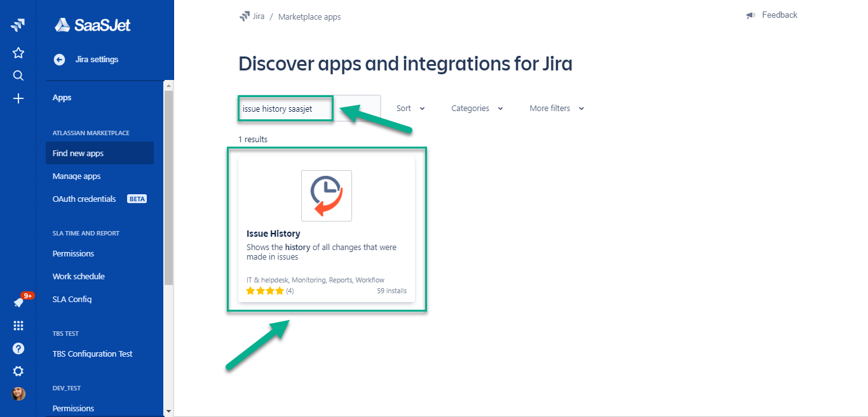Viewport: 868px width, 417px height.
Task: Open the app switcher grid icon
Action: click(x=18, y=326)
